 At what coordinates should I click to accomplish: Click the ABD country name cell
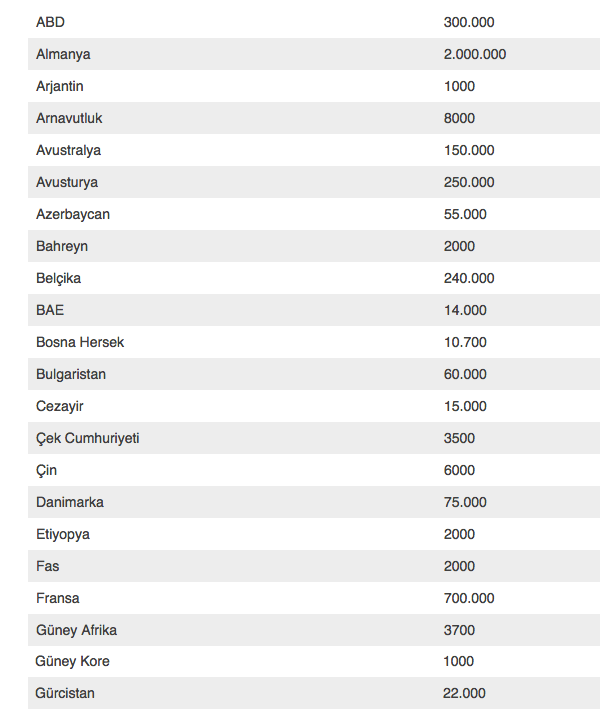(50, 22)
